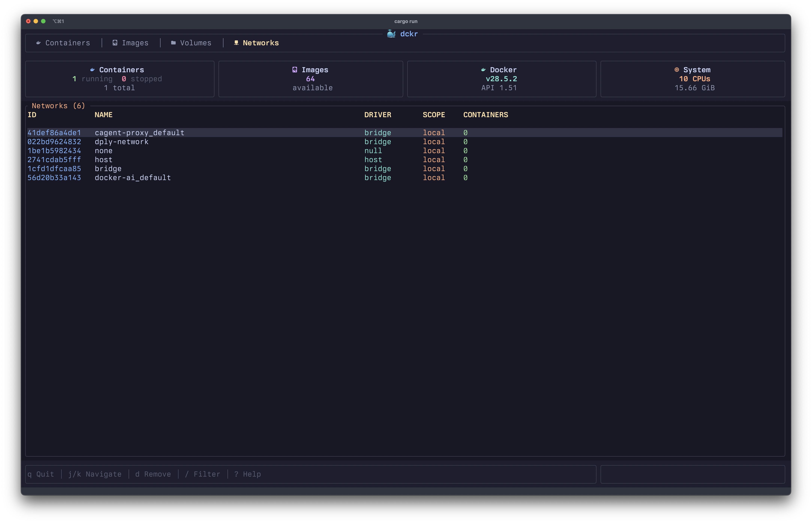Image resolution: width=812 pixels, height=523 pixels.
Task: Click the DRIVER column header
Action: click(x=378, y=115)
